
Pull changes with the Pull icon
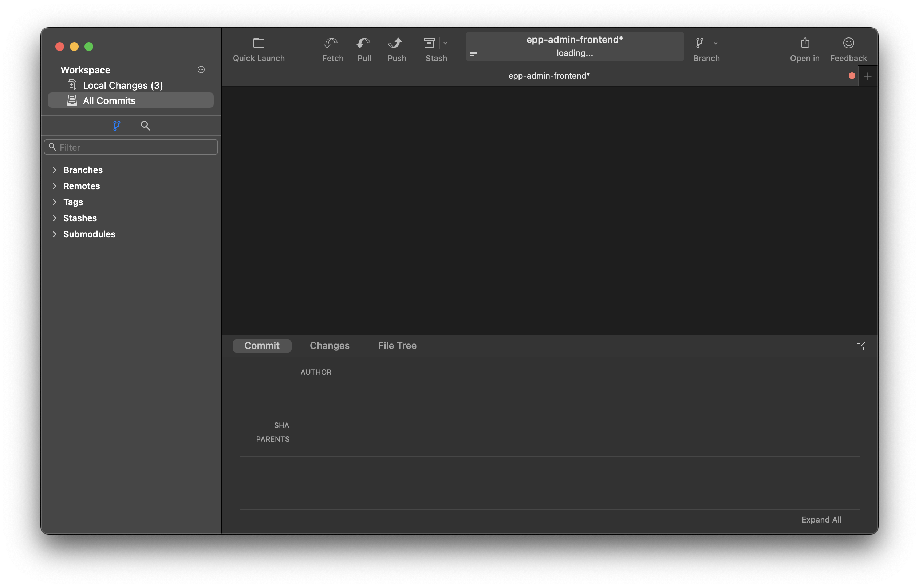pos(363,43)
